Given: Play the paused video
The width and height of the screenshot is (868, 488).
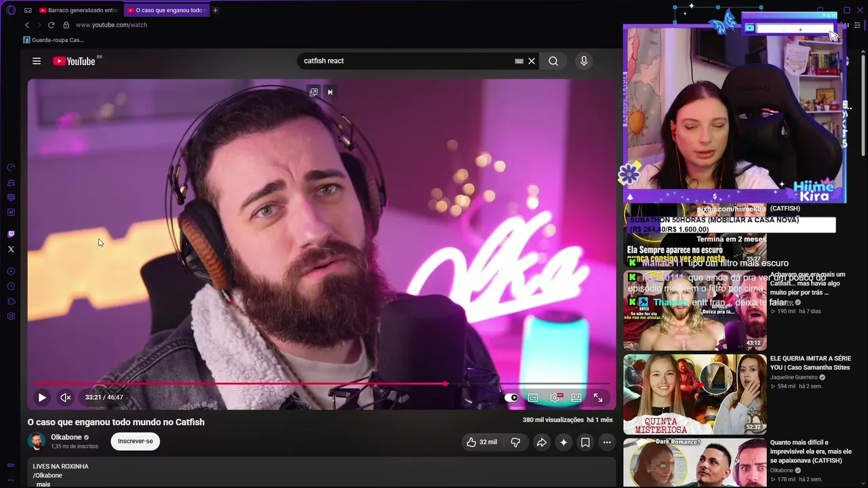Looking at the screenshot, I should coord(42,398).
